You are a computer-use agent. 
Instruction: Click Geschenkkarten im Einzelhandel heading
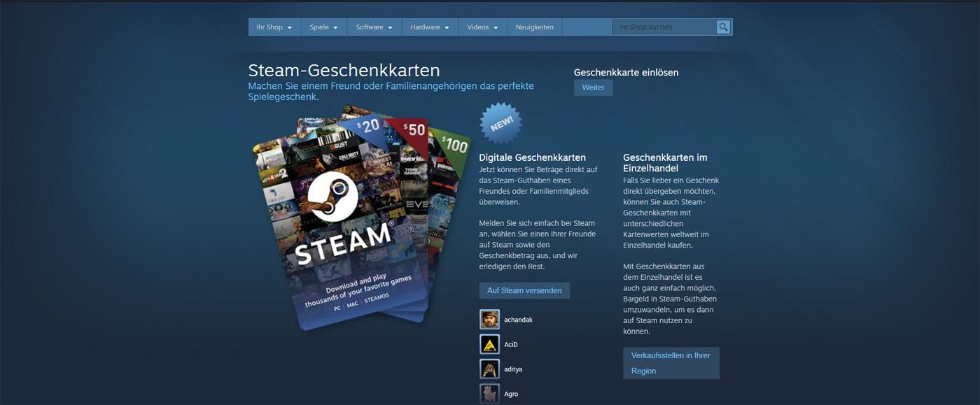coord(665,163)
